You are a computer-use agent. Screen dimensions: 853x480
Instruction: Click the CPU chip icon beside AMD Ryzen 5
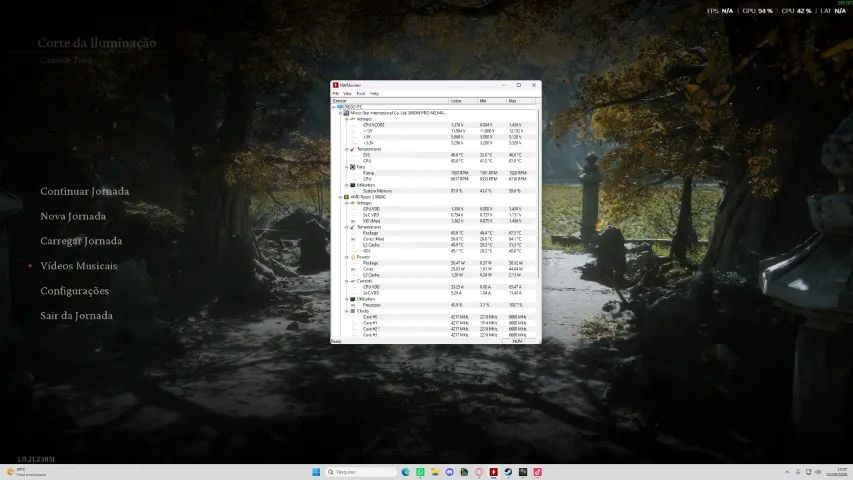point(347,197)
